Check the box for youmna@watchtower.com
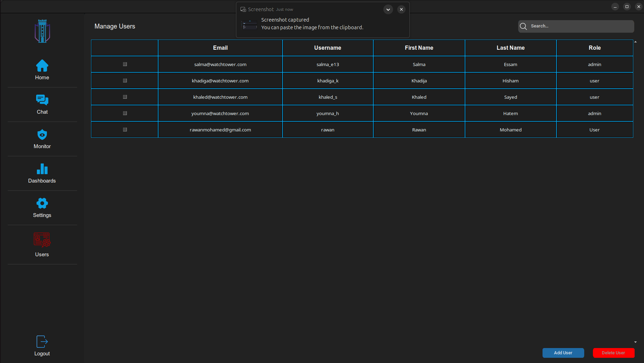This screenshot has width=644, height=363. point(125,113)
